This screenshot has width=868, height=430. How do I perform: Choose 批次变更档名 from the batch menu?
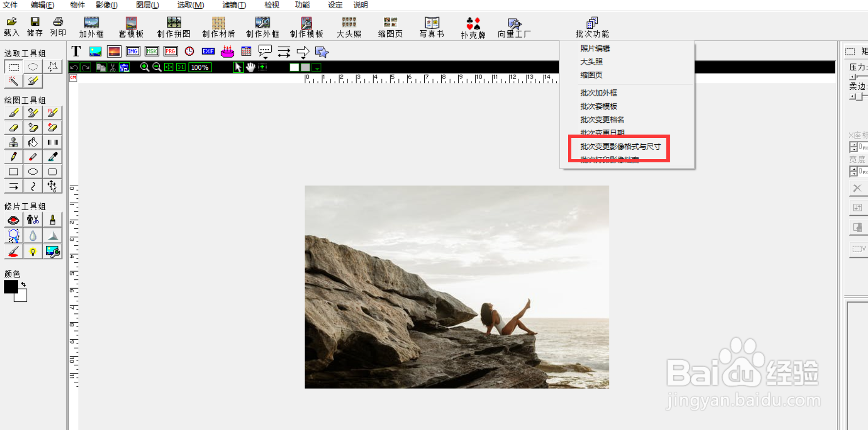tap(602, 119)
